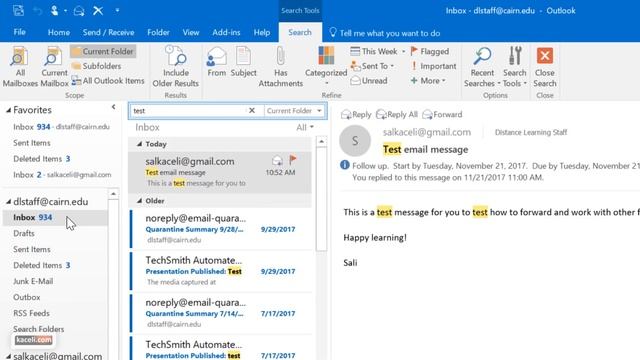
Task: Close Search with the red X
Action: (544, 67)
